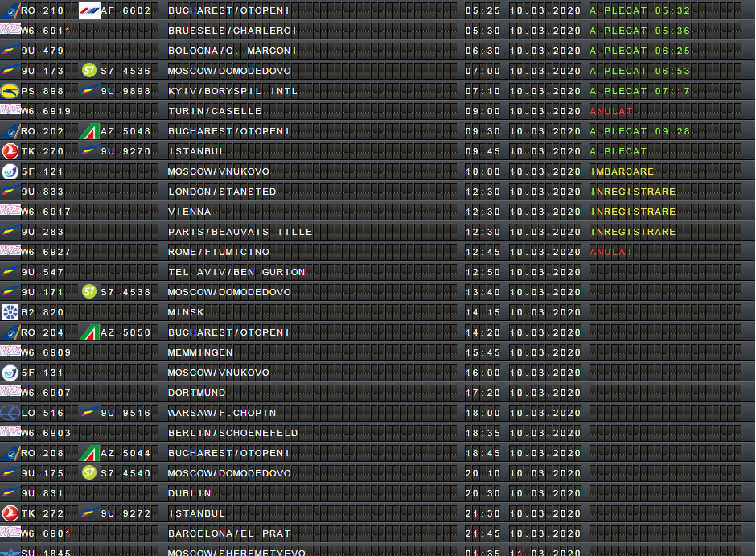Click the LOT logo beside LO 516
This screenshot has width=756, height=556.
coord(10,412)
